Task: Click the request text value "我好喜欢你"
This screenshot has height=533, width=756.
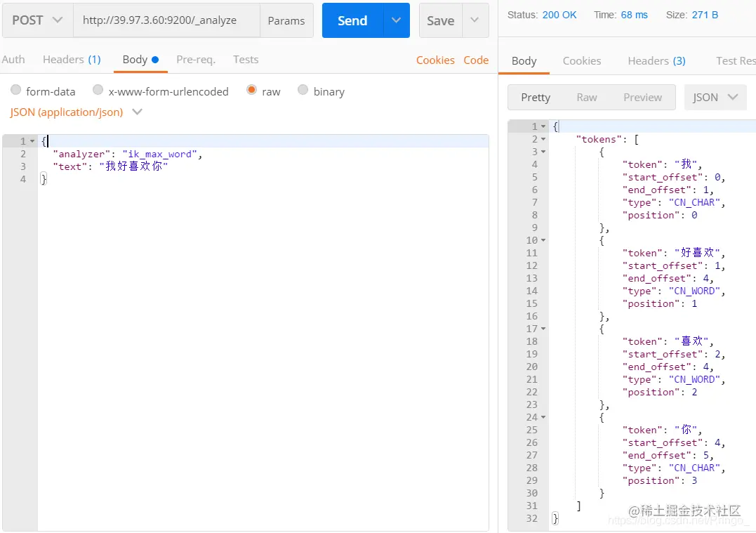Action: (133, 166)
